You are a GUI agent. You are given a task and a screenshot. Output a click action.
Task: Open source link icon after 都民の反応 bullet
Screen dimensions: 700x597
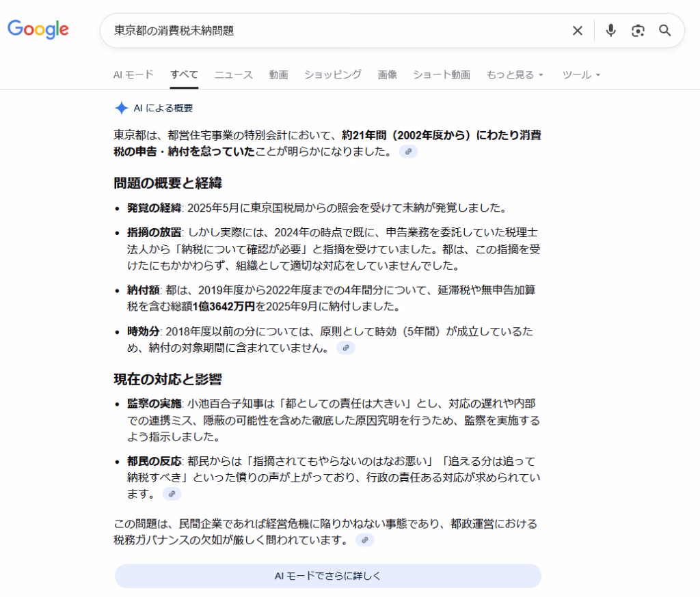[172, 494]
